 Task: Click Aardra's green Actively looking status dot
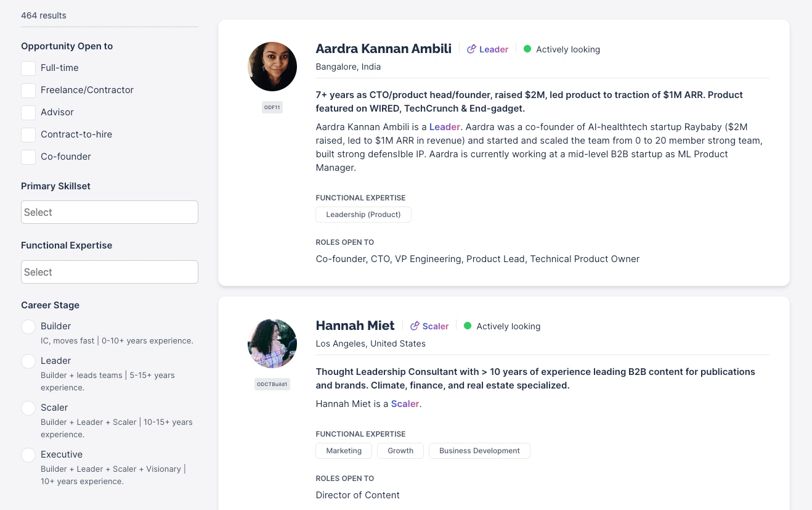[527, 49]
